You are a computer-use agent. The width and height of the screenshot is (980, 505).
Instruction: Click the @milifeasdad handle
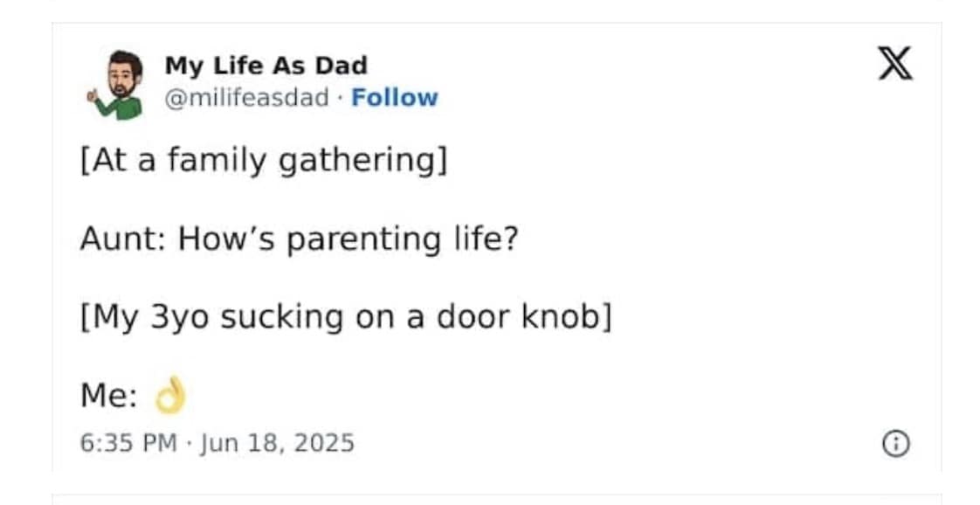(248, 97)
